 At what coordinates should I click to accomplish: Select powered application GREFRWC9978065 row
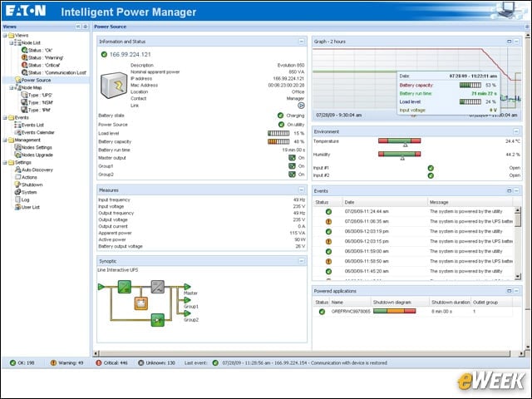pyautogui.click(x=413, y=312)
